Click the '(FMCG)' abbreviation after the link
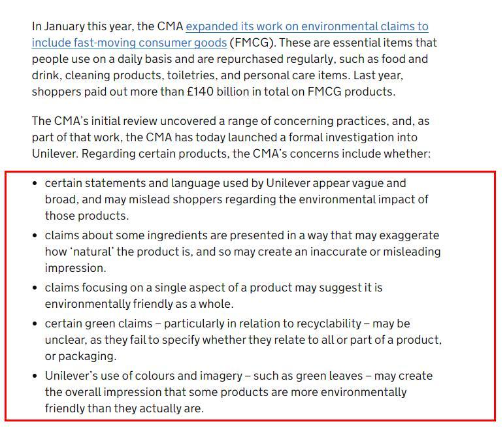This screenshot has width=504, height=427. [x=253, y=43]
